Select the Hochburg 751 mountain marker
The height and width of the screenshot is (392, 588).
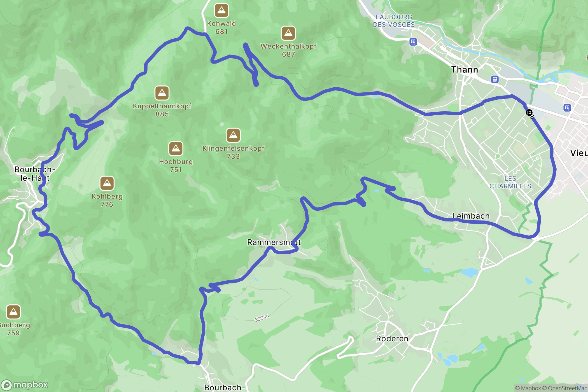(x=176, y=148)
